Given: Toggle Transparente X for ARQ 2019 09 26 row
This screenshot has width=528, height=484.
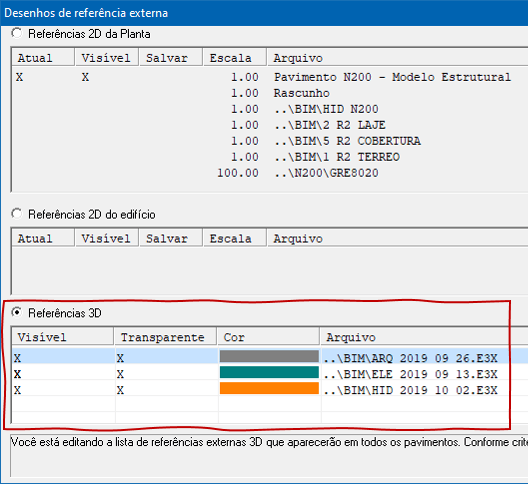Looking at the screenshot, I should pos(121,358).
